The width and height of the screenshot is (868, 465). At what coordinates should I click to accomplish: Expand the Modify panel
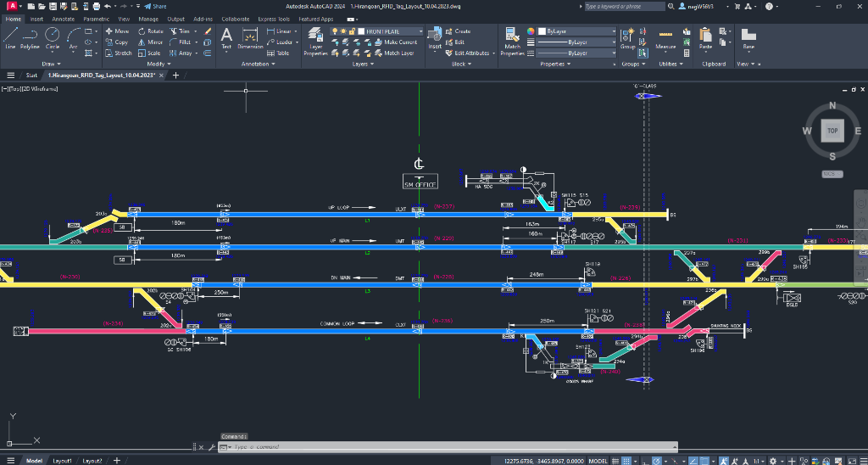pyautogui.click(x=159, y=64)
